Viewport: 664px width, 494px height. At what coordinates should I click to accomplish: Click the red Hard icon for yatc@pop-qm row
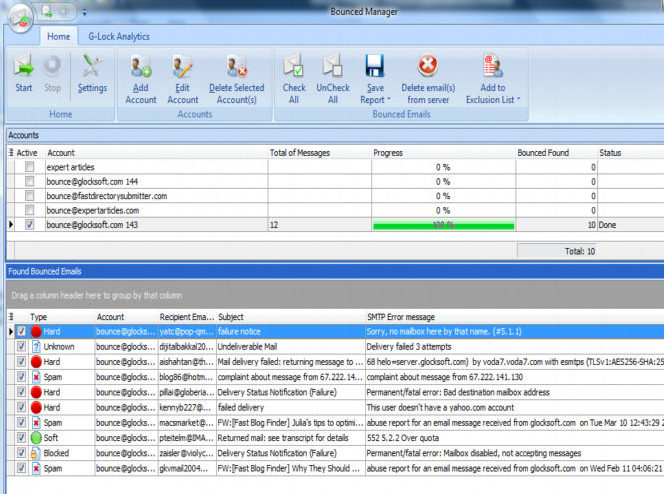pyautogui.click(x=36, y=331)
